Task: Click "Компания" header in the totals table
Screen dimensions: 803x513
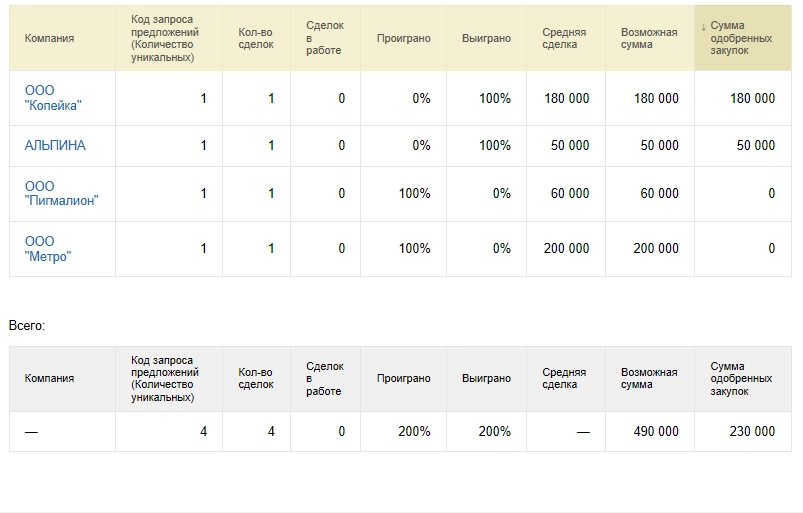Action: 49,378
